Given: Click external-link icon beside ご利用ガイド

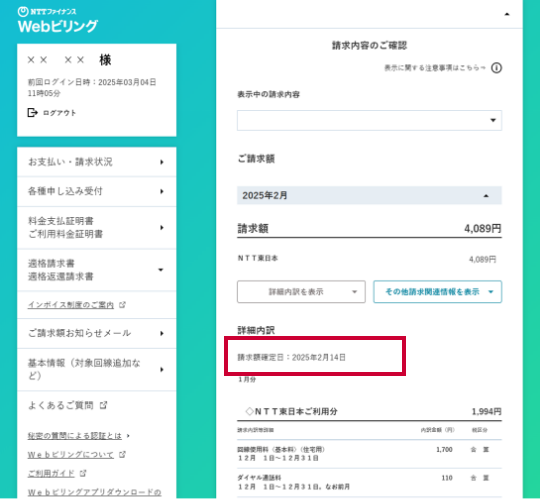Looking at the screenshot, I should pos(83,474).
